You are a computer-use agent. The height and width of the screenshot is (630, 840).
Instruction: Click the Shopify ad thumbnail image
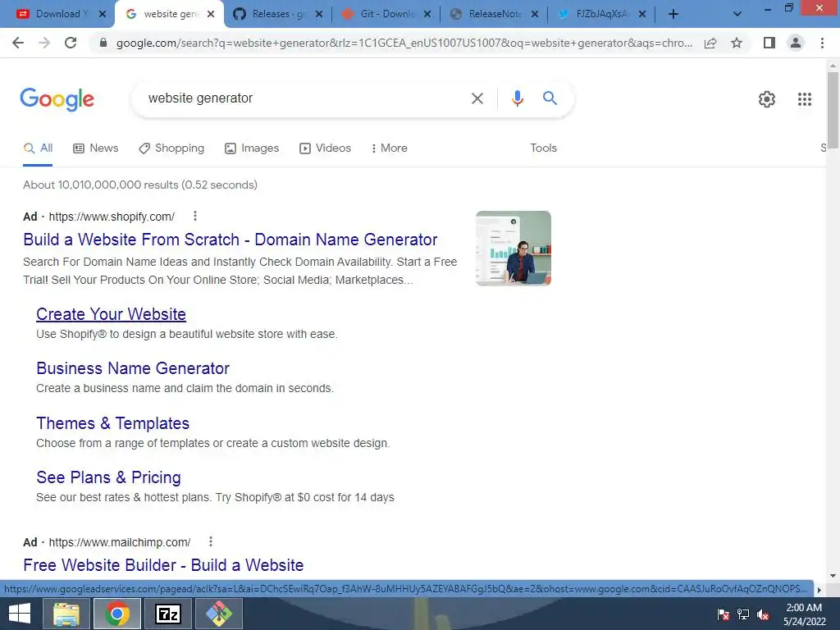coord(514,248)
